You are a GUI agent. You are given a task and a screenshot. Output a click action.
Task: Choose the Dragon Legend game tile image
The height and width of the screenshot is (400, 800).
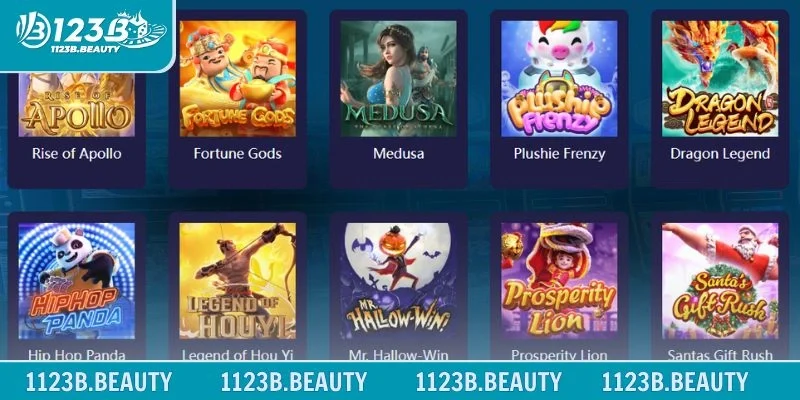[720, 79]
